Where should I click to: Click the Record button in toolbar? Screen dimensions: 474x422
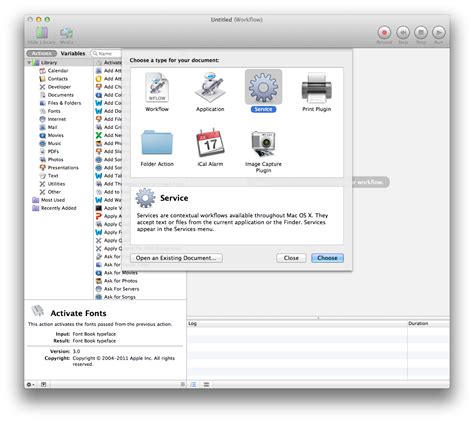point(384,33)
